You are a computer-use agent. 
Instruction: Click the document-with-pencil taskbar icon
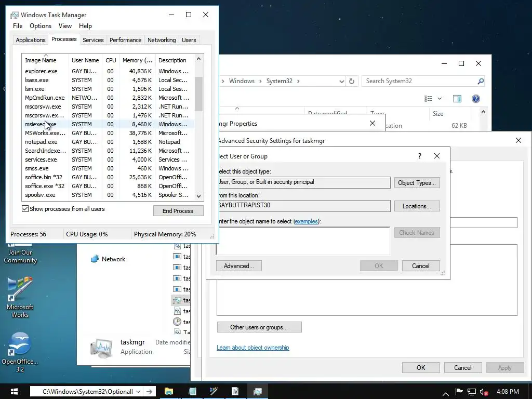pyautogui.click(x=235, y=391)
